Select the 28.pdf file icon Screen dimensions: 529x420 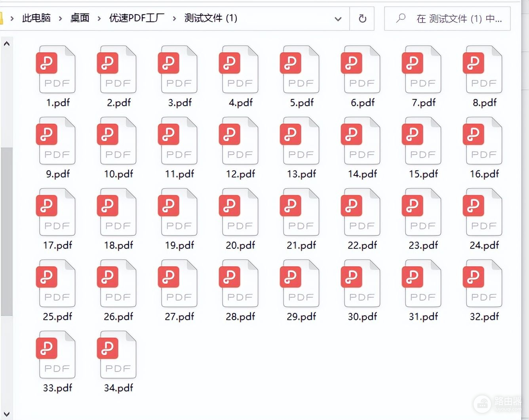click(x=239, y=283)
